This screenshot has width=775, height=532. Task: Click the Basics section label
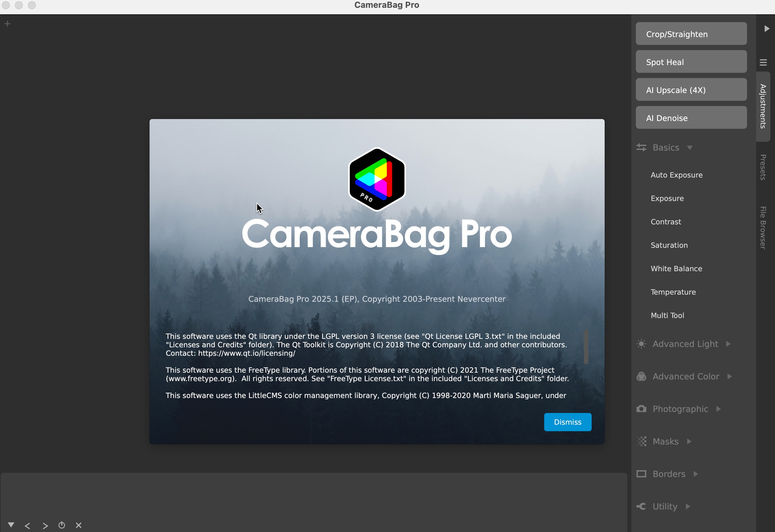tap(666, 147)
